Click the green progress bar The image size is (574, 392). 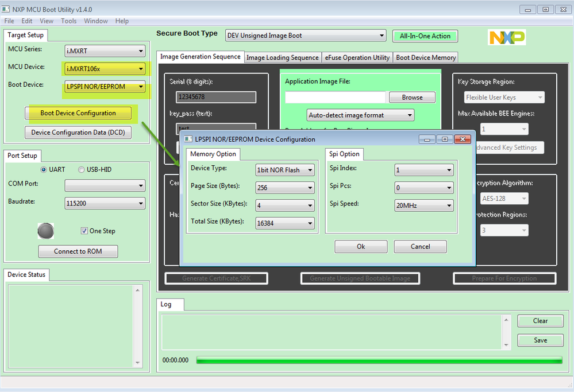pos(379,360)
